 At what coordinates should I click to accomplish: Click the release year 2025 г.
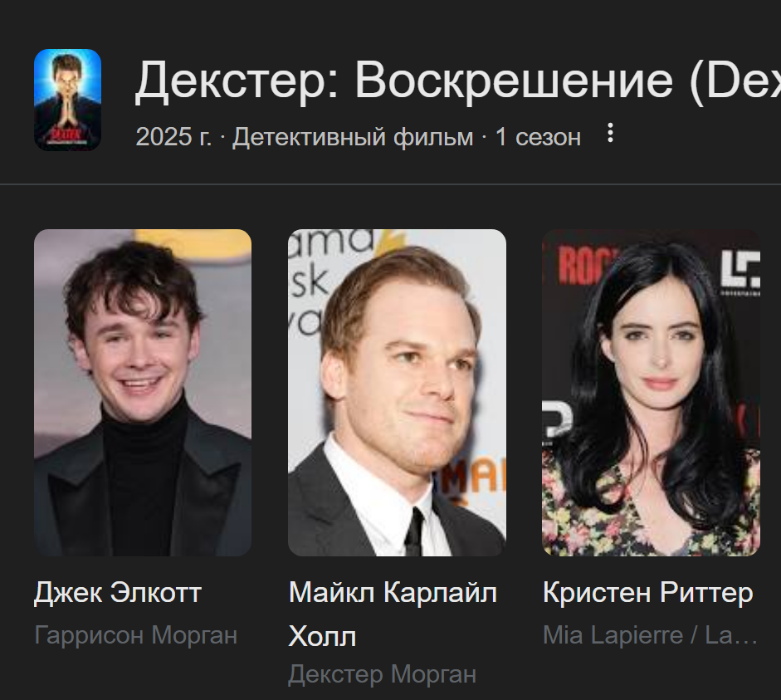(173, 136)
